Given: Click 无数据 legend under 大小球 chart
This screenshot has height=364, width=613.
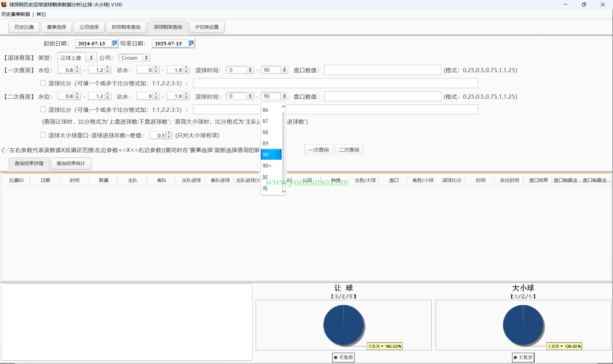Looking at the screenshot, I should pyautogui.click(x=523, y=357).
